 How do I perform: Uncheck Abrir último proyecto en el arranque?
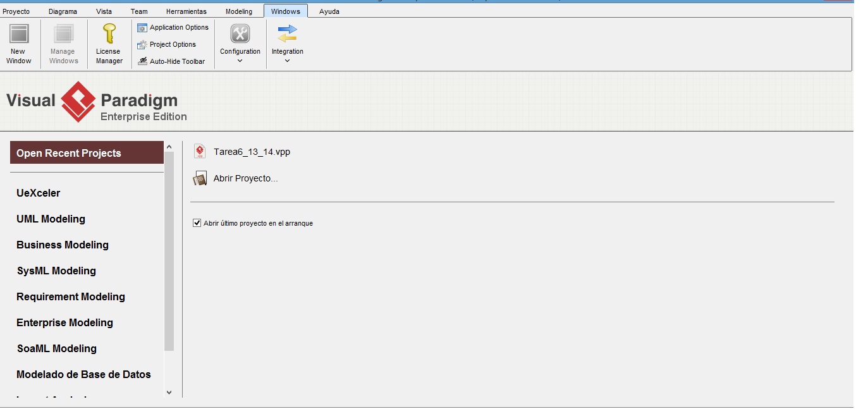(x=197, y=223)
